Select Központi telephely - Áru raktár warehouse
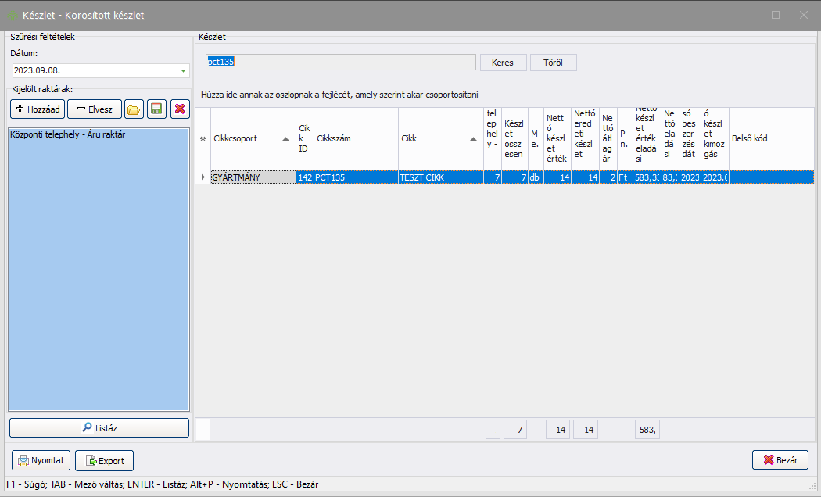This screenshot has width=821, height=504. point(68,134)
